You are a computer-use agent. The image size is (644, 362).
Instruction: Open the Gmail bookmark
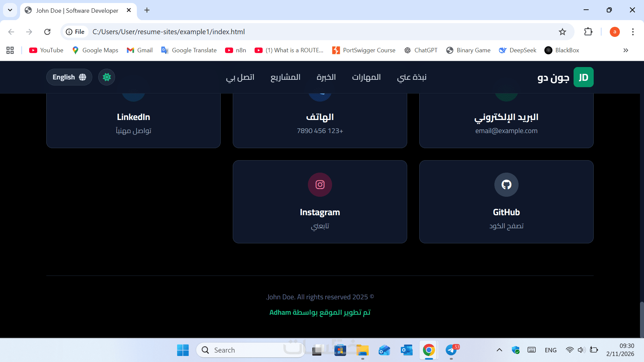[140, 50]
